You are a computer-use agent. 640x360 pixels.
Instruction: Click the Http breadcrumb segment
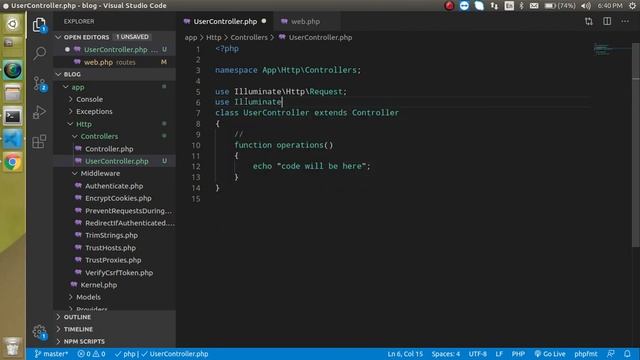point(213,38)
